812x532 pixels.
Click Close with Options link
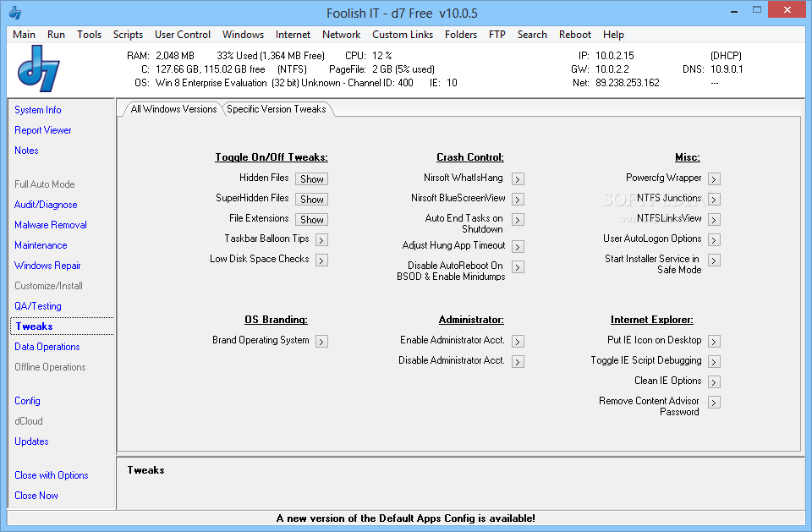point(52,475)
